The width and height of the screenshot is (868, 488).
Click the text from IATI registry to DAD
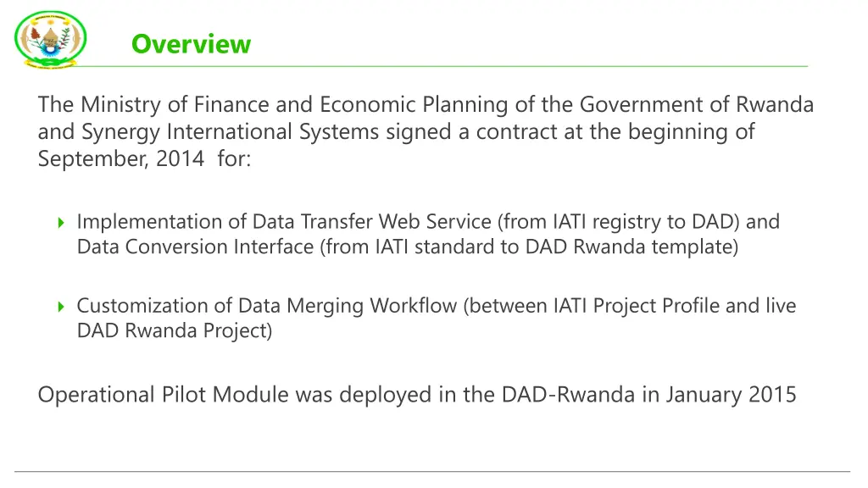coord(621,221)
